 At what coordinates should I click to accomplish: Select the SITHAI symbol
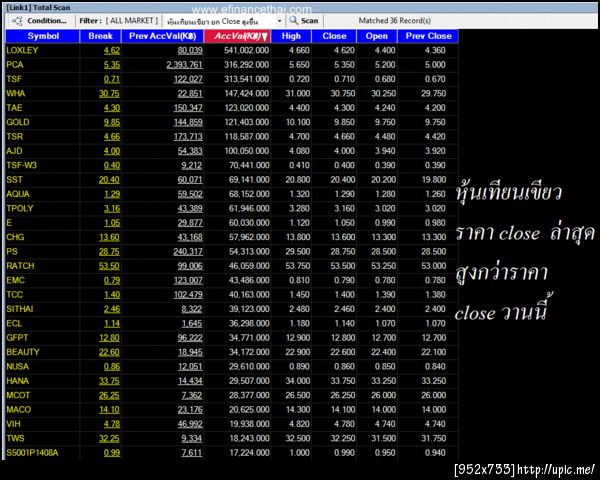20,309
